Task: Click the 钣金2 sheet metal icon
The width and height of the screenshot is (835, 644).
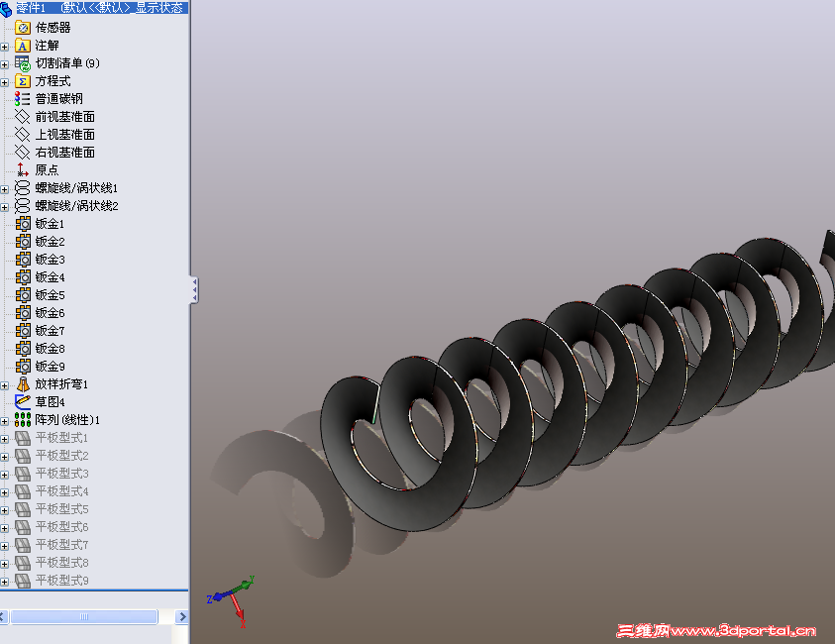Action: [x=23, y=242]
